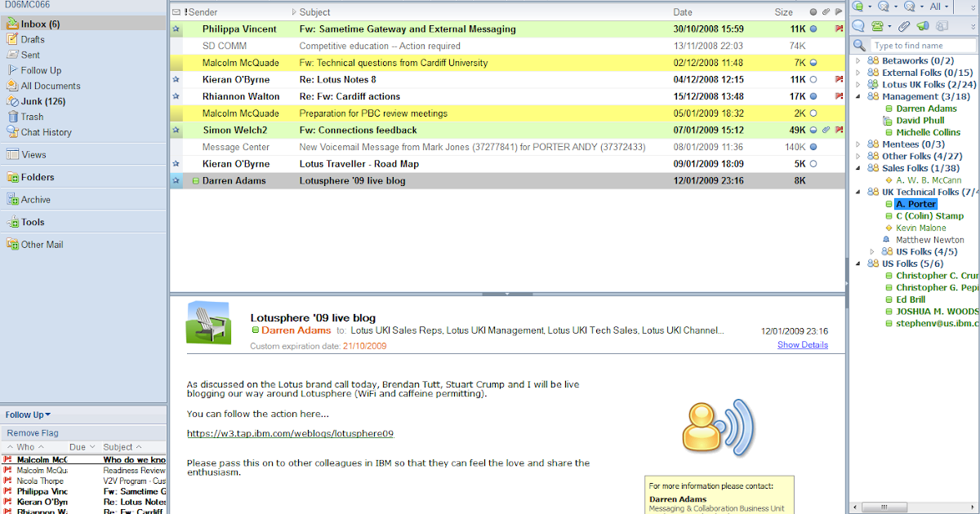Click the Remove Flag button
This screenshot has width=980, height=514.
click(x=34, y=432)
